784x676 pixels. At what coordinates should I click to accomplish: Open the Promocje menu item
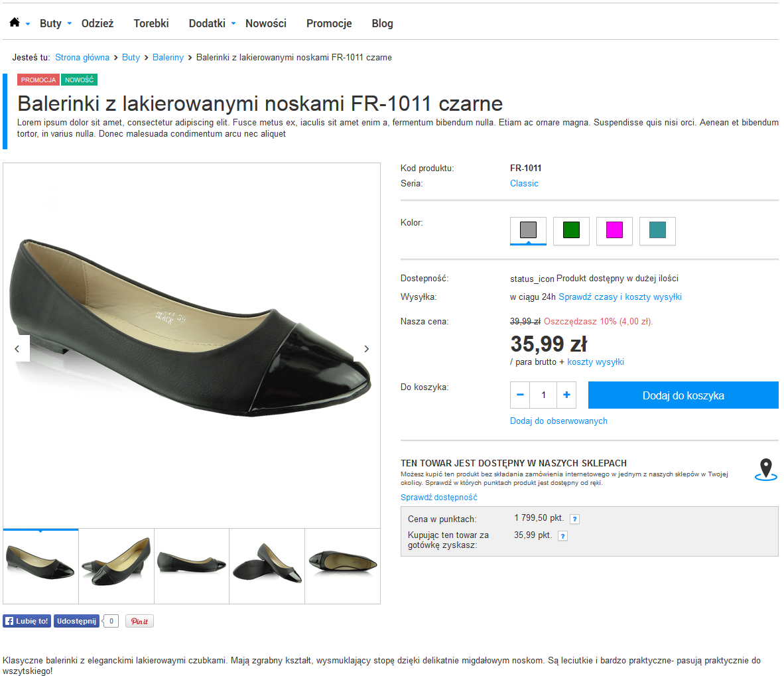[329, 23]
